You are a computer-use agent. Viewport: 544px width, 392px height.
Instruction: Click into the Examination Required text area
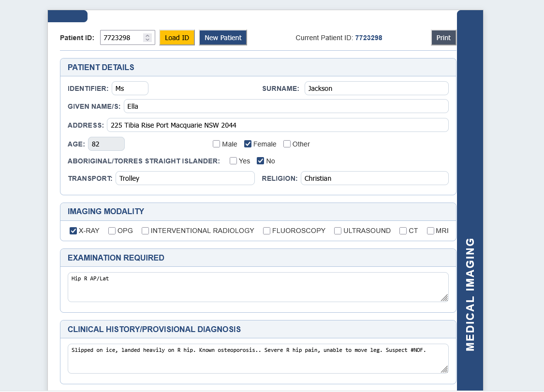[258, 287]
